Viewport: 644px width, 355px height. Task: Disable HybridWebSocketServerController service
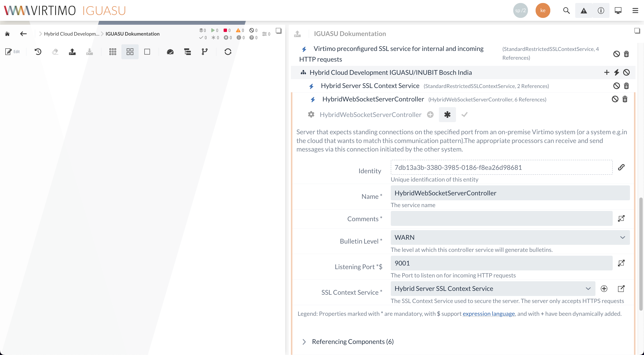point(615,99)
